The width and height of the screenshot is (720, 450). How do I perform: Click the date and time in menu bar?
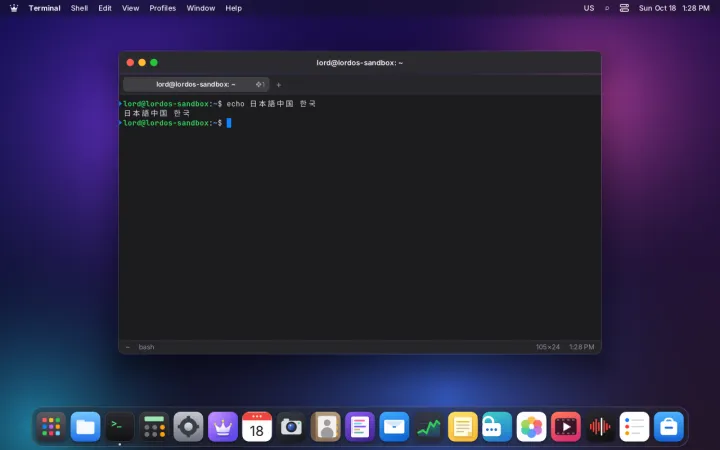coord(674,8)
